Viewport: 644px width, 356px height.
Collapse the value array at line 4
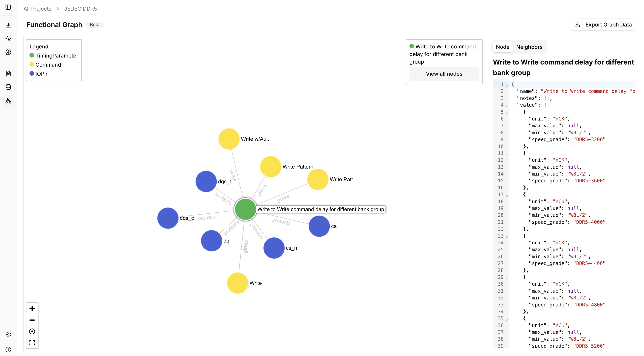pos(507,106)
